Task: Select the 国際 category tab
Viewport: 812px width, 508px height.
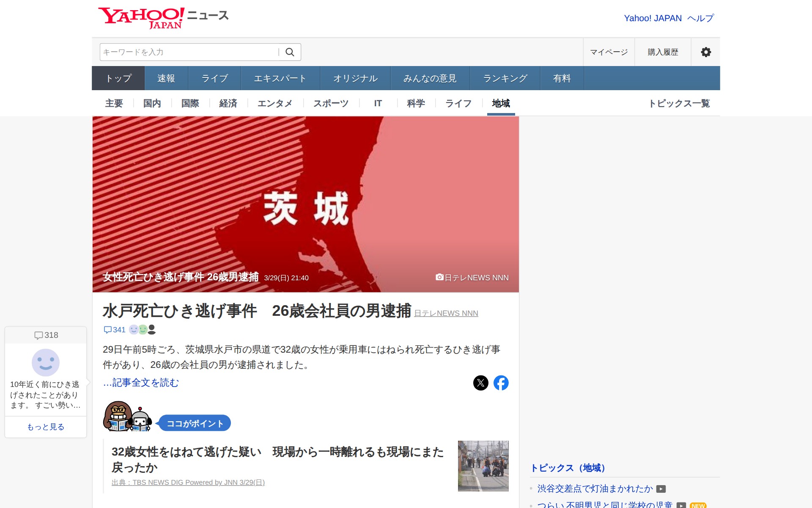Action: point(190,103)
